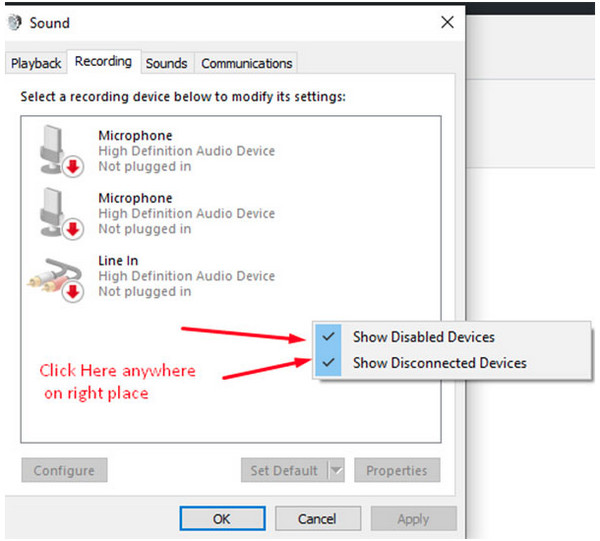Click 'High Definition Audio Device' under first Microphone
This screenshot has width=600, height=541.
pos(187,151)
